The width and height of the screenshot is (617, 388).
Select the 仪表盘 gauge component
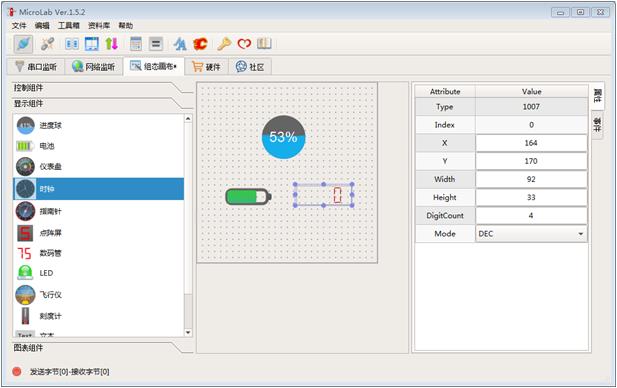98,166
